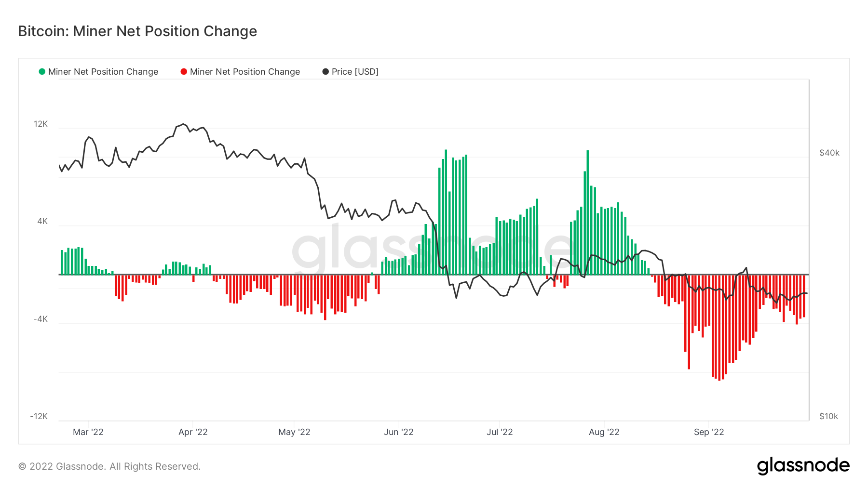
Task: Click the $40k price axis label
Action: coord(829,153)
